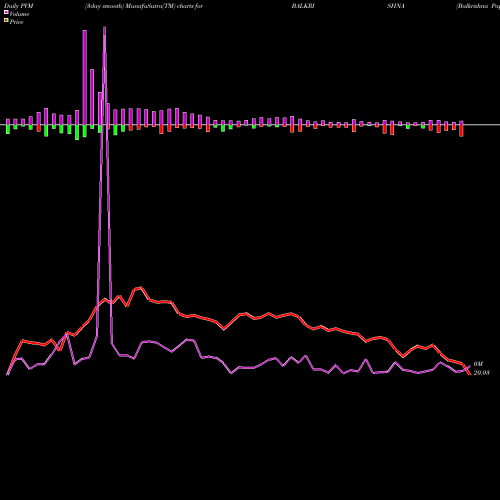Click the '0M' volume end label
Viewport: 500px width, 500px height.
click(x=478, y=364)
